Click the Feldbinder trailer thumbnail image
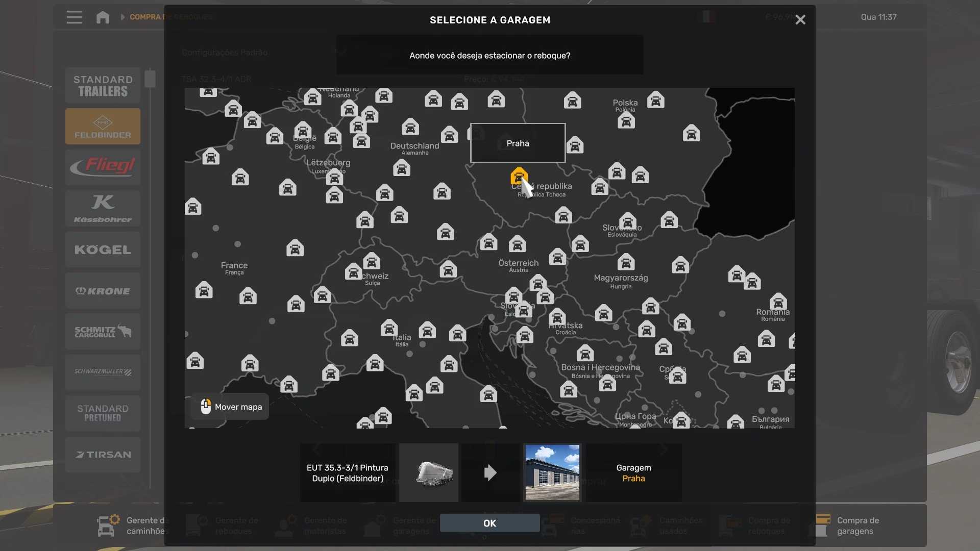 point(429,472)
